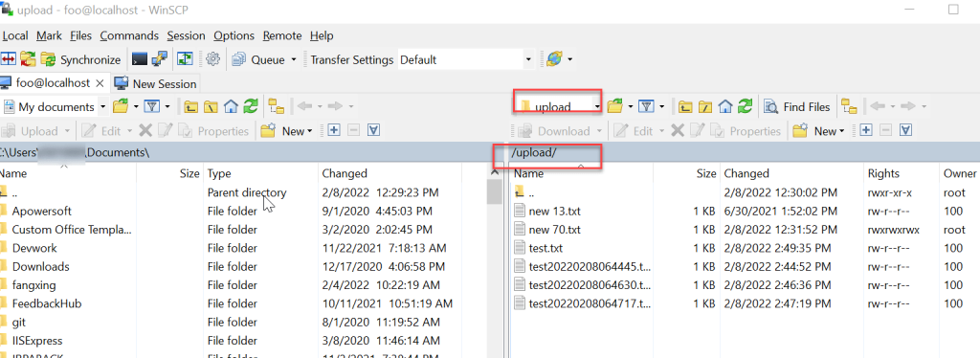Image resolution: width=980 pixels, height=358 pixels.
Task: Select remote file test.txt
Action: click(546, 248)
